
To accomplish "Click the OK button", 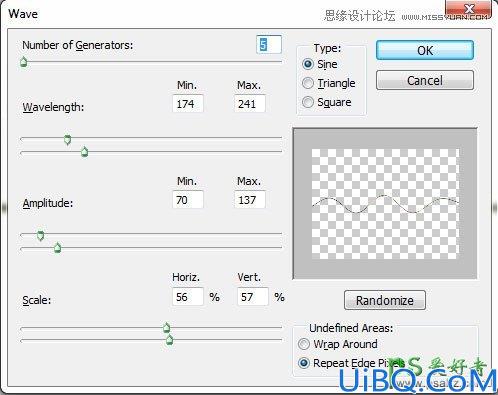I will pyautogui.click(x=425, y=50).
